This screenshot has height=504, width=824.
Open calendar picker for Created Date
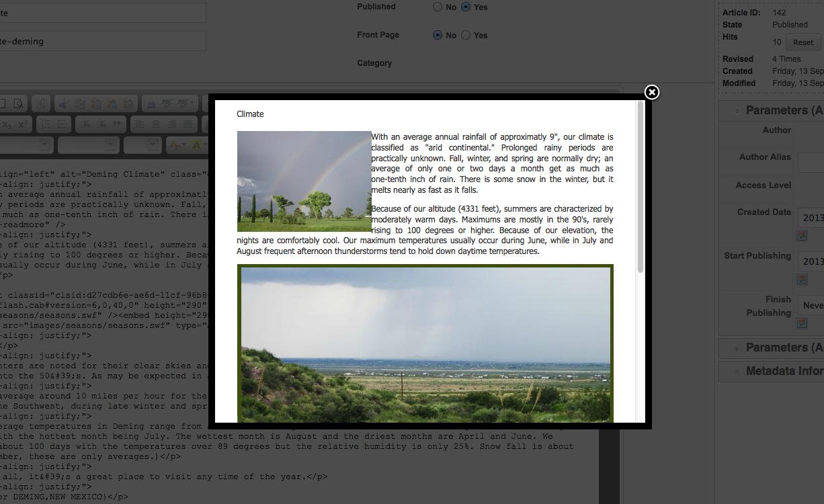801,236
